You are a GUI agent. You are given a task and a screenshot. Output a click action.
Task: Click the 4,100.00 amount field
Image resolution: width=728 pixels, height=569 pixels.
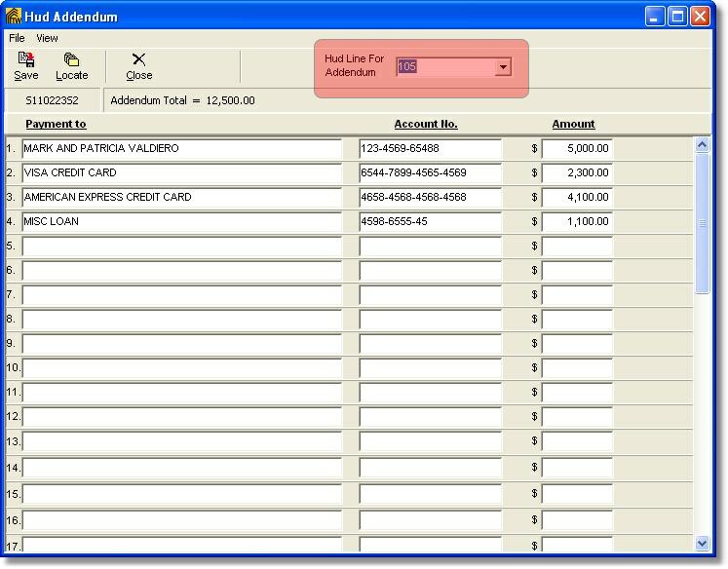(577, 198)
